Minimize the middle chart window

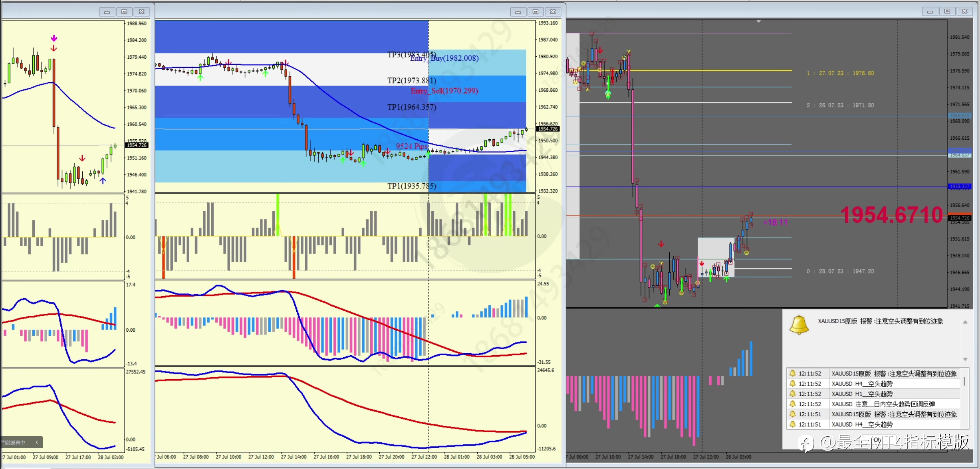[x=518, y=12]
